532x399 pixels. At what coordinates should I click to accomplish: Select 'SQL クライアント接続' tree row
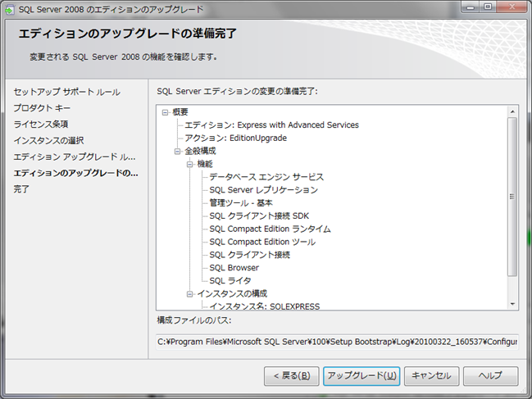(250, 255)
